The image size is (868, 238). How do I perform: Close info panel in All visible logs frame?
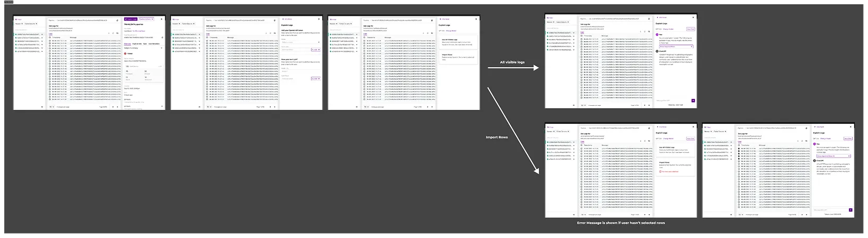click(x=693, y=17)
